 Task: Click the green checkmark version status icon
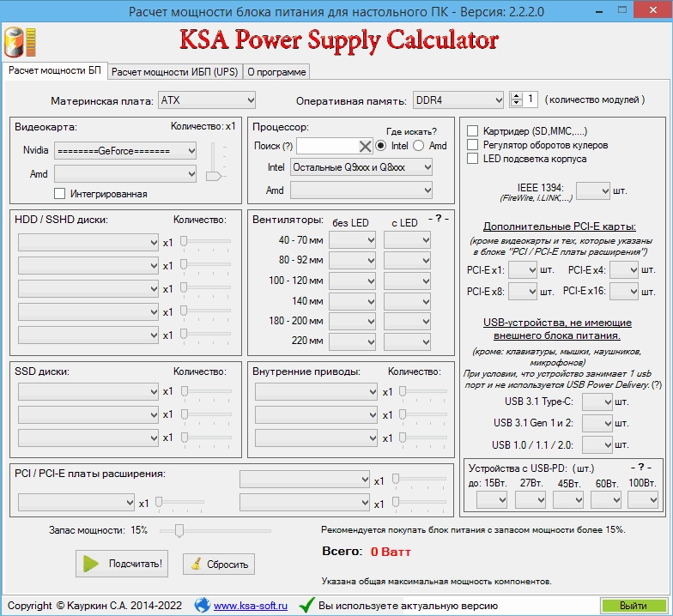(306, 606)
